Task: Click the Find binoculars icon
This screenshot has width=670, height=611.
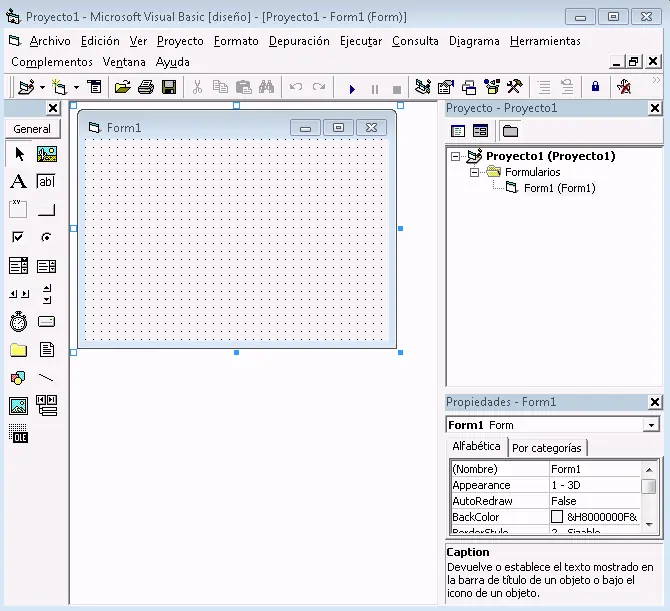Action: (x=266, y=87)
